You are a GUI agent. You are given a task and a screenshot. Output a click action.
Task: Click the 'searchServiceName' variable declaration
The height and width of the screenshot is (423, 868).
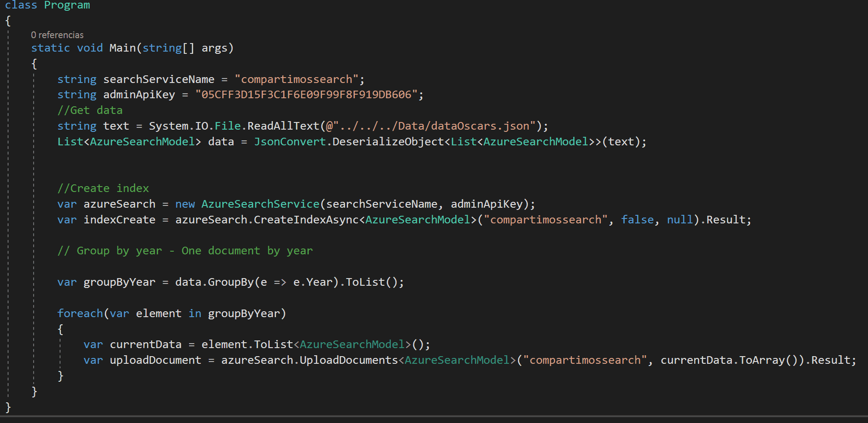(159, 79)
